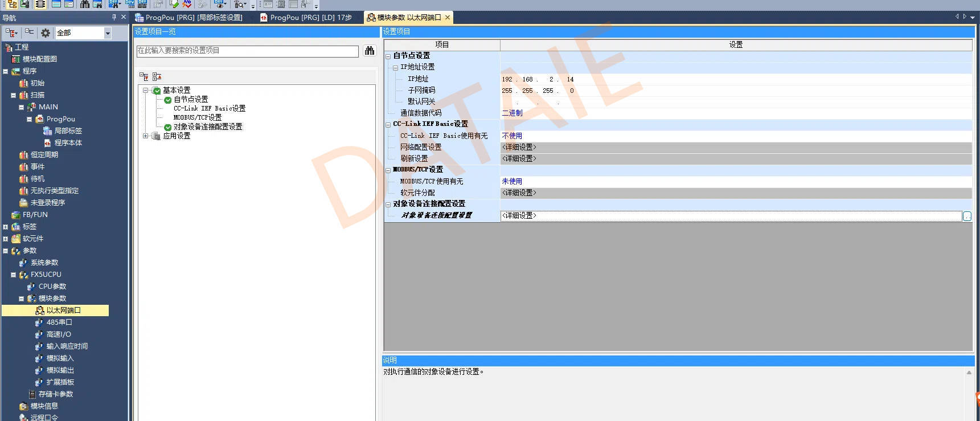980x421 pixels.
Task: Select 恒定周期 in the navigation tree
Action: coord(44,155)
